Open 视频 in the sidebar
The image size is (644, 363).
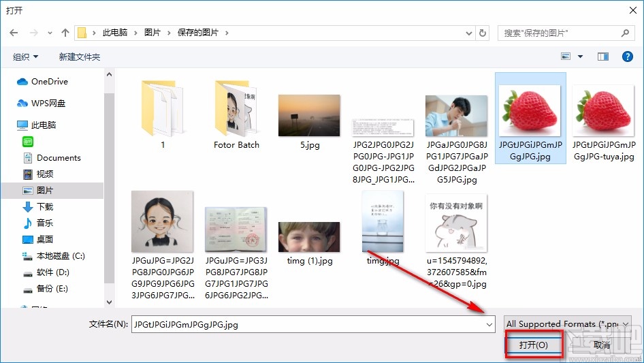click(x=38, y=174)
